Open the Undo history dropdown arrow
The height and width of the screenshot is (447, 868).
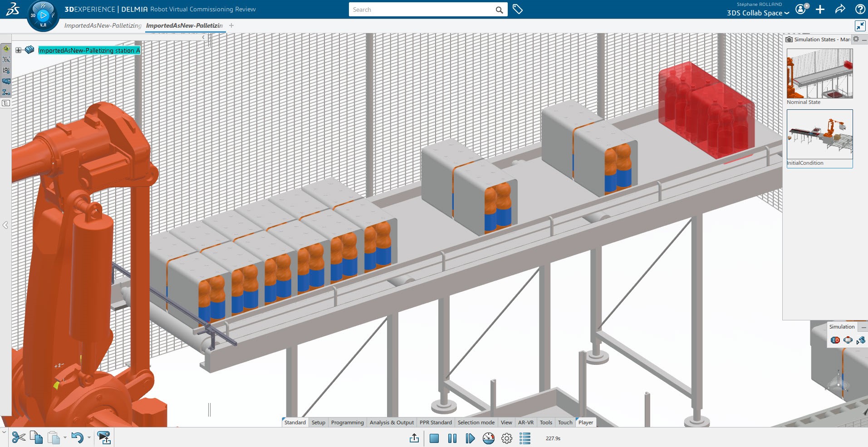pyautogui.click(x=89, y=437)
